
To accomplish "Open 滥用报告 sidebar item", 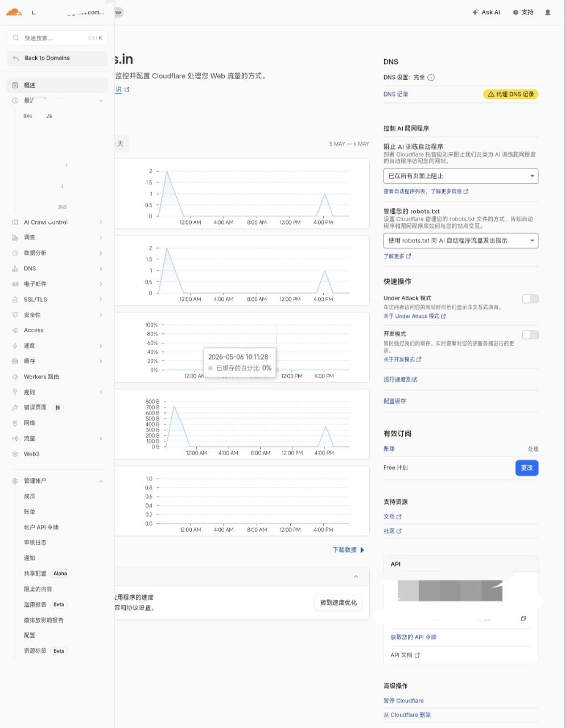I will (x=35, y=605).
